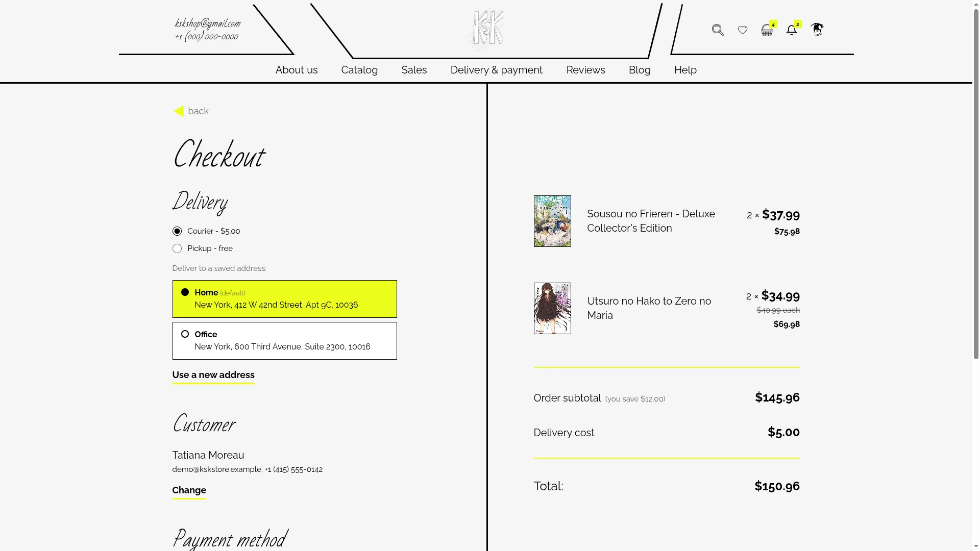Open About us menu item

pyautogui.click(x=297, y=70)
